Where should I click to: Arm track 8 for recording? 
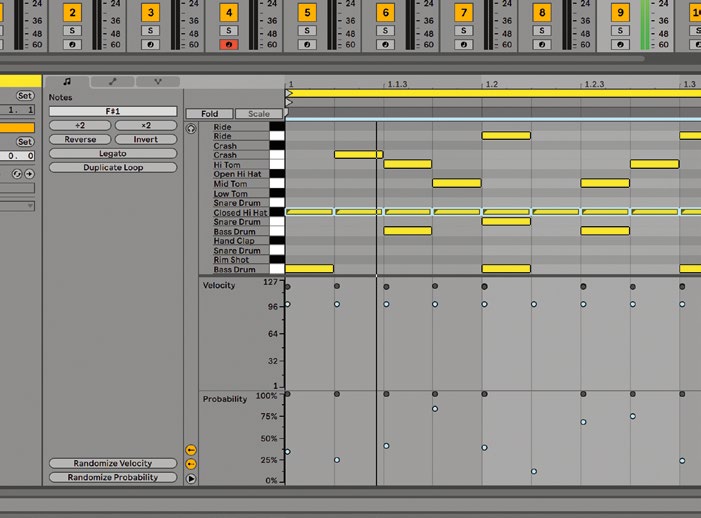[x=542, y=45]
